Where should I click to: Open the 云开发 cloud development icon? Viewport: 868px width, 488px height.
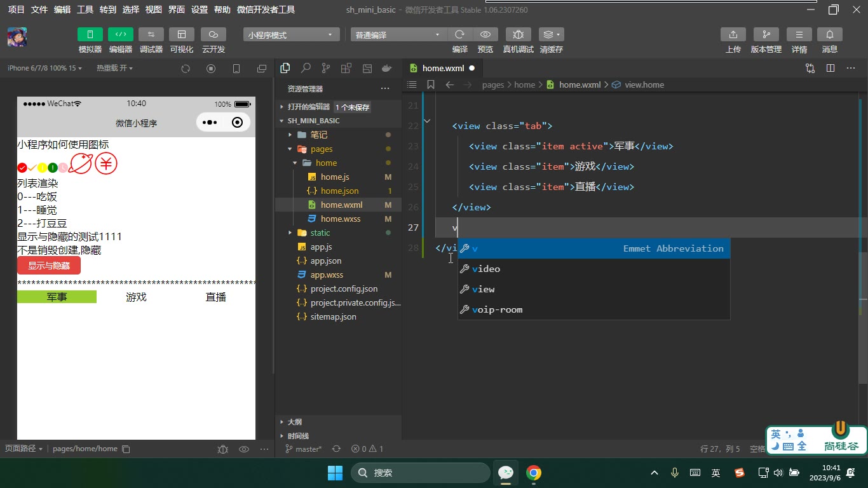214,34
